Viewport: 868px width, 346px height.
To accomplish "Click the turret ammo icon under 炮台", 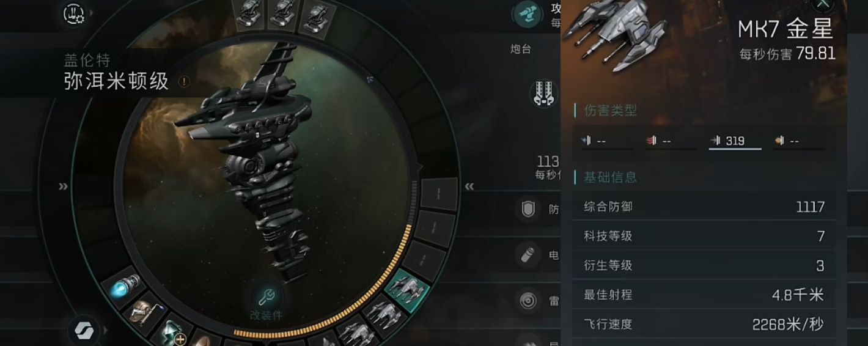I will pos(542,94).
